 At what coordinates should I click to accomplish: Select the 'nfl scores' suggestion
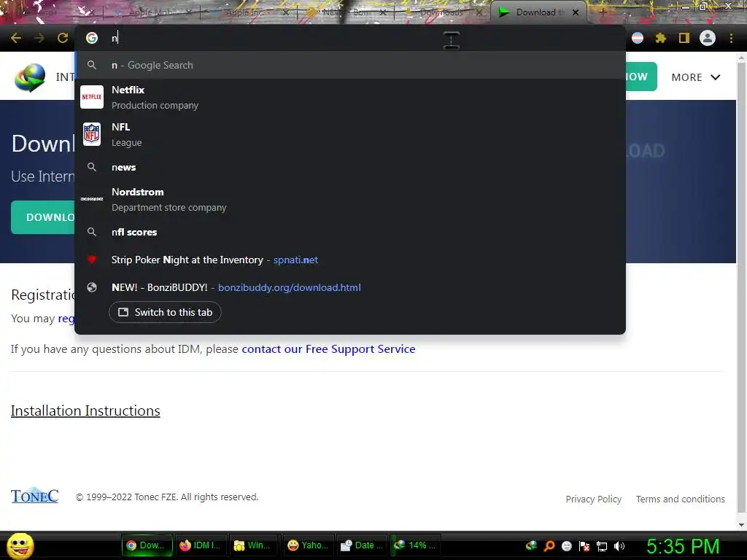350,233
